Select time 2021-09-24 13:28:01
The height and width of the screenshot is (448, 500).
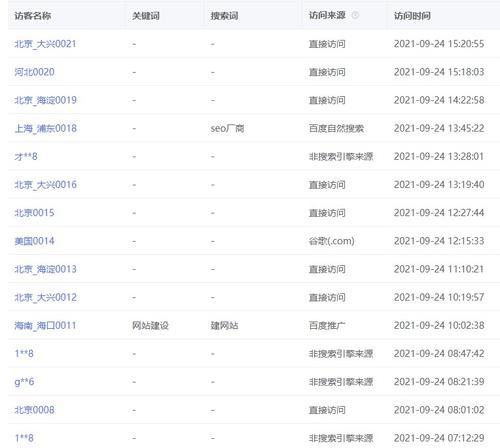tap(439, 157)
